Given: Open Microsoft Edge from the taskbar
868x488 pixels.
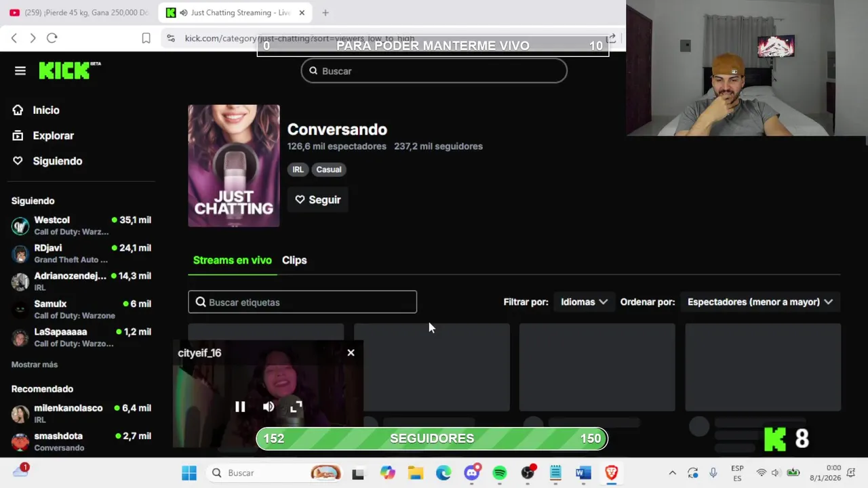Looking at the screenshot, I should (443, 473).
